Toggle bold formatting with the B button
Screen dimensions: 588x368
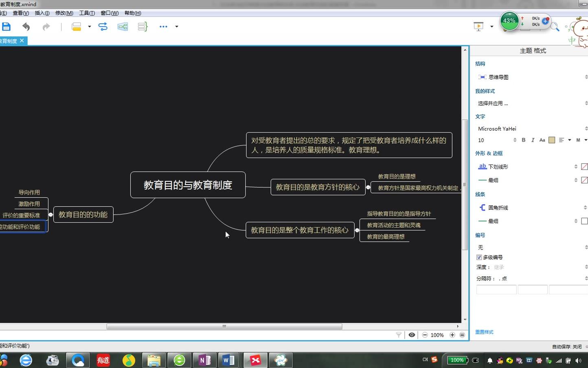523,140
